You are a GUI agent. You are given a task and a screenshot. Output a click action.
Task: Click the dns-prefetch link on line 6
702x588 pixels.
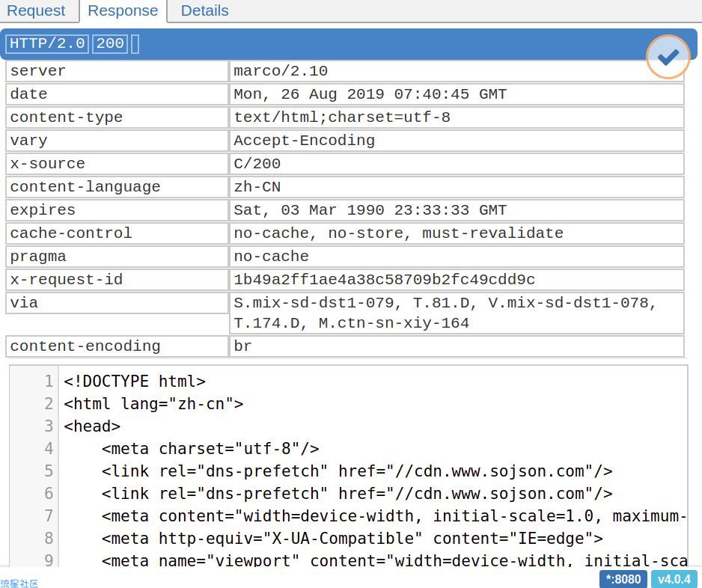click(357, 493)
